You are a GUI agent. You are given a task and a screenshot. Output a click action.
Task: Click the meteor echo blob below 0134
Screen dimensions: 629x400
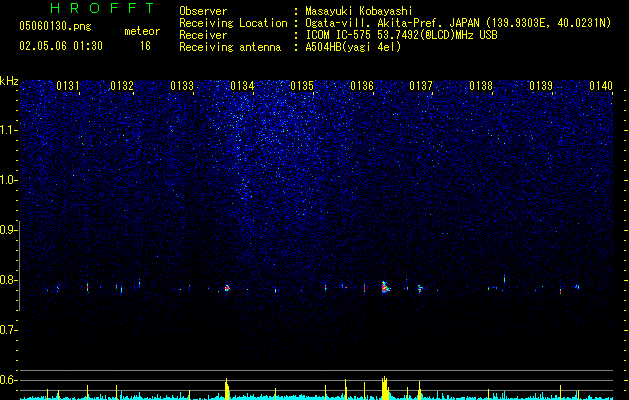[227, 287]
